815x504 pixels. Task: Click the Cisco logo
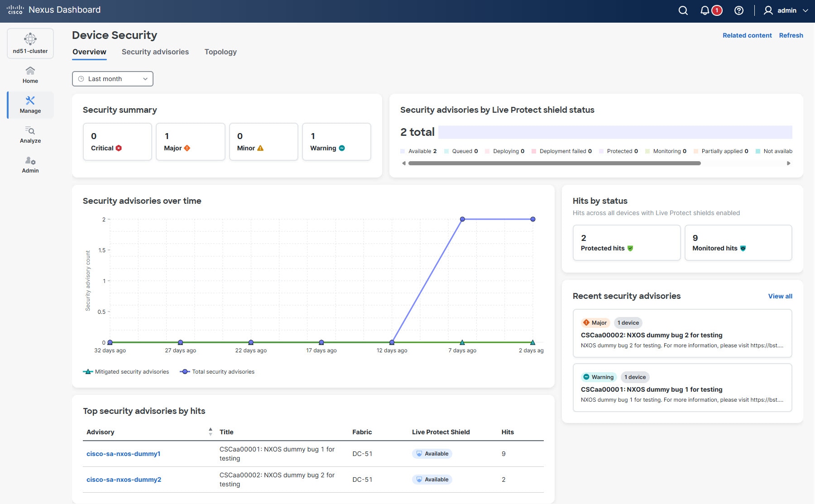(x=15, y=10)
